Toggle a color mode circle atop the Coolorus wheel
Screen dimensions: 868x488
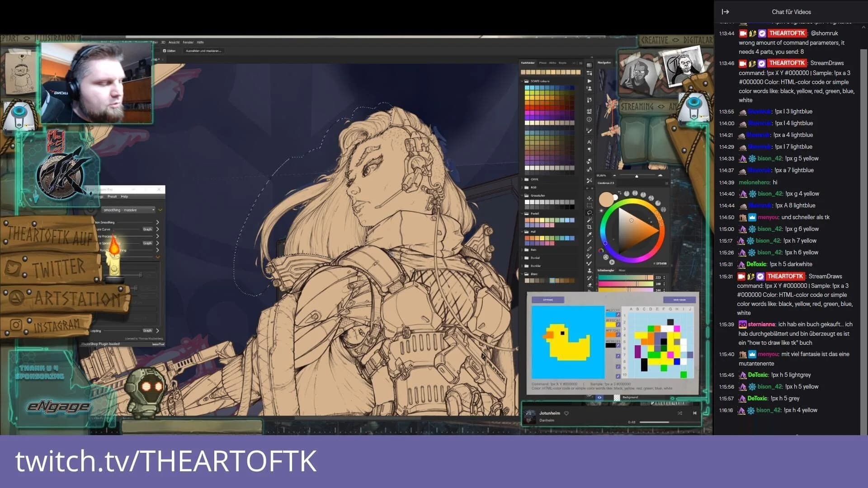[627, 193]
